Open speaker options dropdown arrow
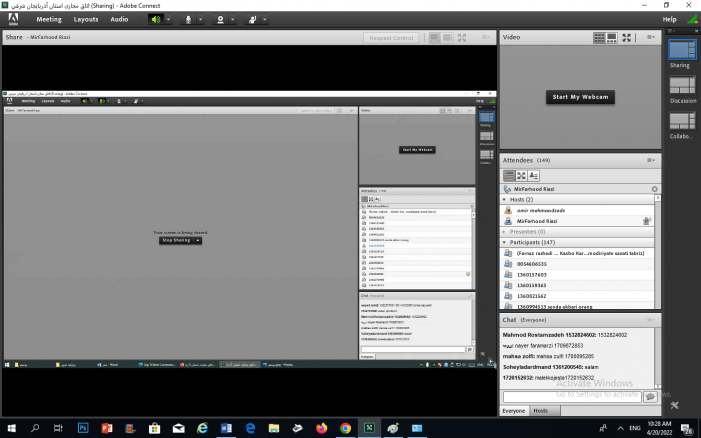 (x=168, y=19)
